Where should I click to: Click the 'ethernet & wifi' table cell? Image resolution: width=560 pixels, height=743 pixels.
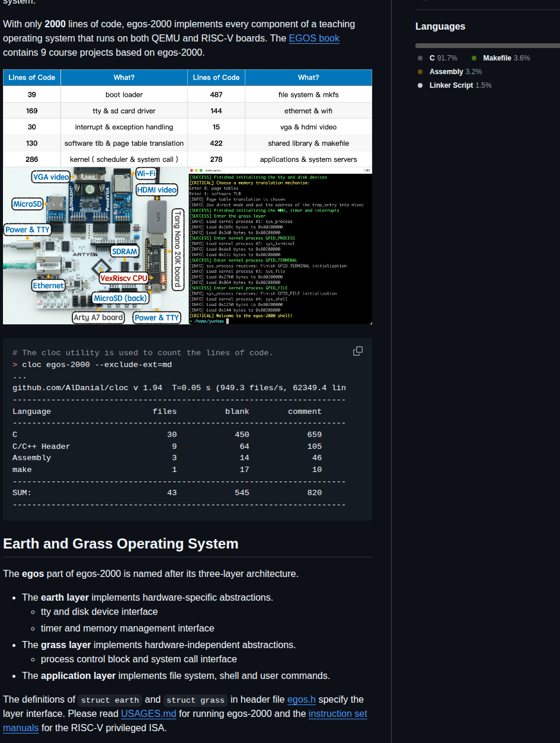pos(308,111)
